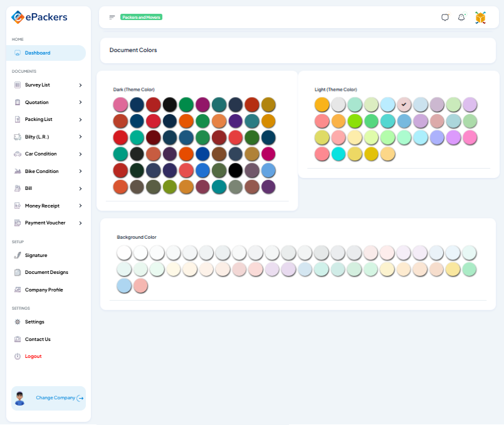The height and width of the screenshot is (425, 504).
Task: Click the Signature pen icon in sidebar
Action: (18, 255)
